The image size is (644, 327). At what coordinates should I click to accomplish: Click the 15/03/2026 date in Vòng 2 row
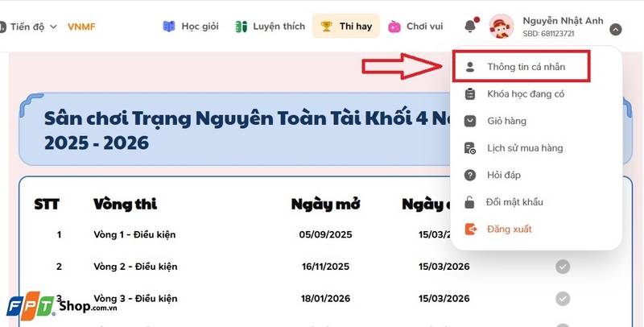pos(444,267)
